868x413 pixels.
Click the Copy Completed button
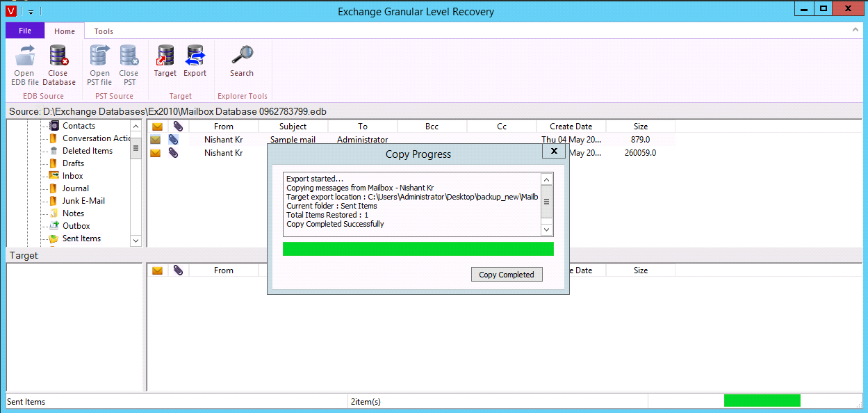[x=507, y=275]
